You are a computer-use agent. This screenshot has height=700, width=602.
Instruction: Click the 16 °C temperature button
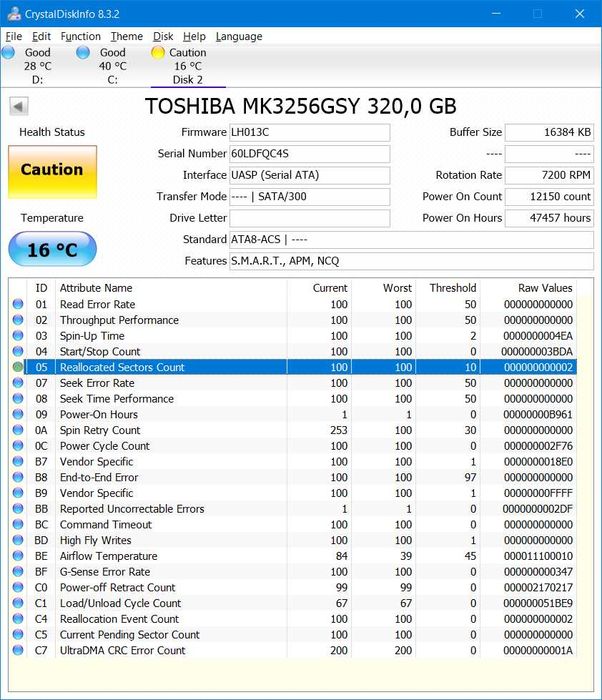(52, 249)
